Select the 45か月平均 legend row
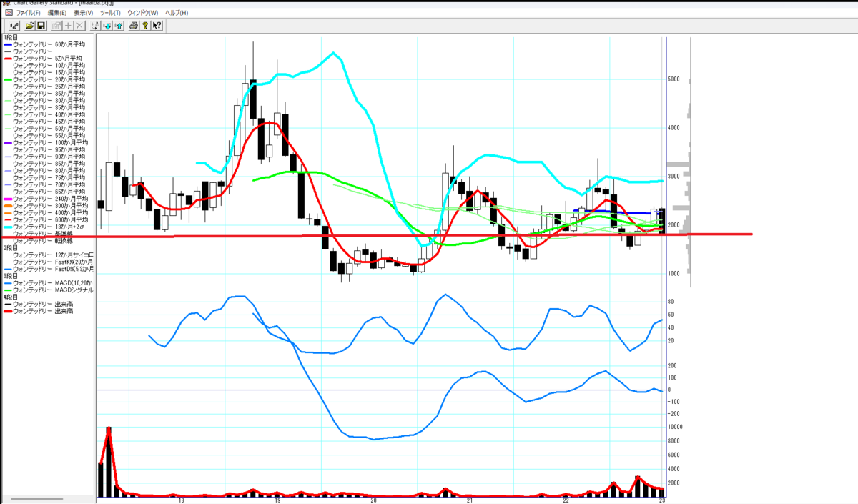The width and height of the screenshot is (858, 504). click(48, 122)
